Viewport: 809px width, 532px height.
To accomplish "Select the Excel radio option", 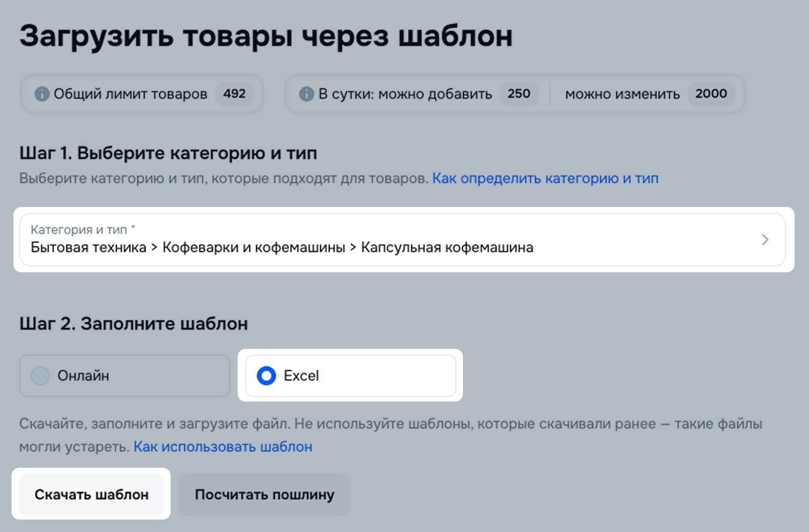I will point(266,376).
